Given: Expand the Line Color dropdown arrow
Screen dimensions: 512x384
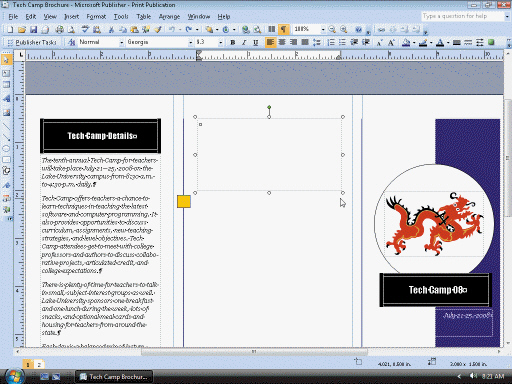Looking at the screenshot, I should pyautogui.click(x=431, y=43).
